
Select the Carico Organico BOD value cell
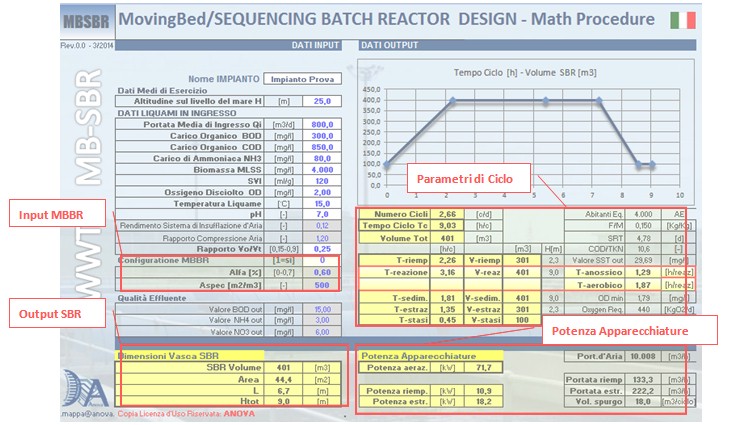[322, 136]
